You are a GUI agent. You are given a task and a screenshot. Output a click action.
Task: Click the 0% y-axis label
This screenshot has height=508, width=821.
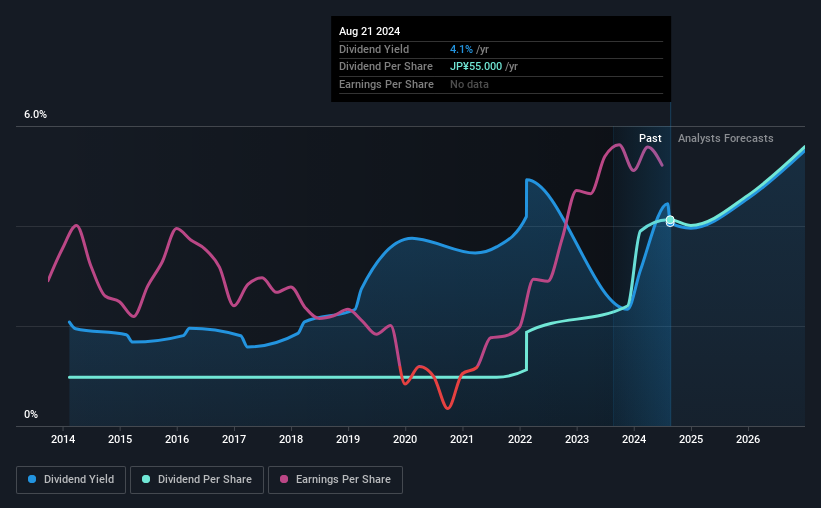[x=31, y=414]
